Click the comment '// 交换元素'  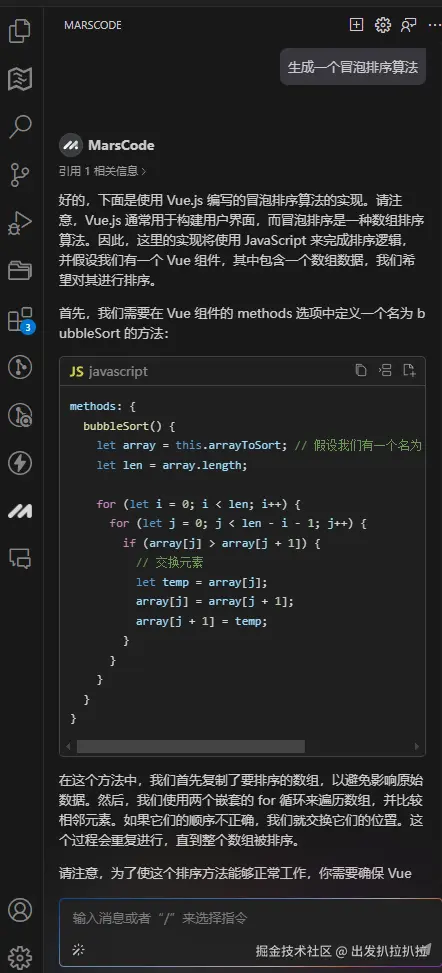pos(169,563)
